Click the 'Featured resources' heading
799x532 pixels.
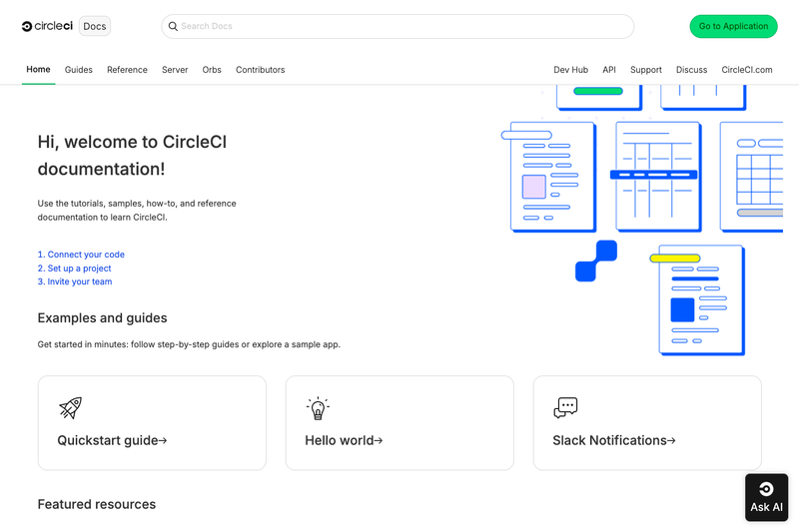click(x=97, y=504)
